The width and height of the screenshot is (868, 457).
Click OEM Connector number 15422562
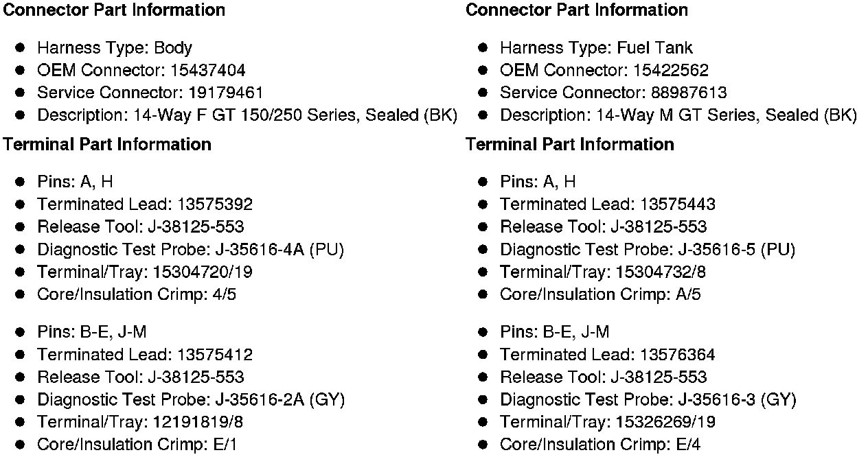point(671,71)
